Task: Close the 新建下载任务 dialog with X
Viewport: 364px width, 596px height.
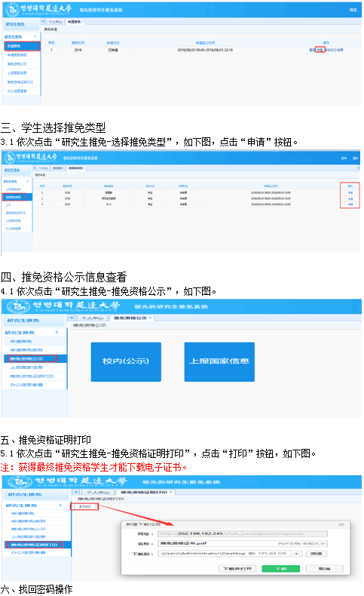Action: click(341, 524)
